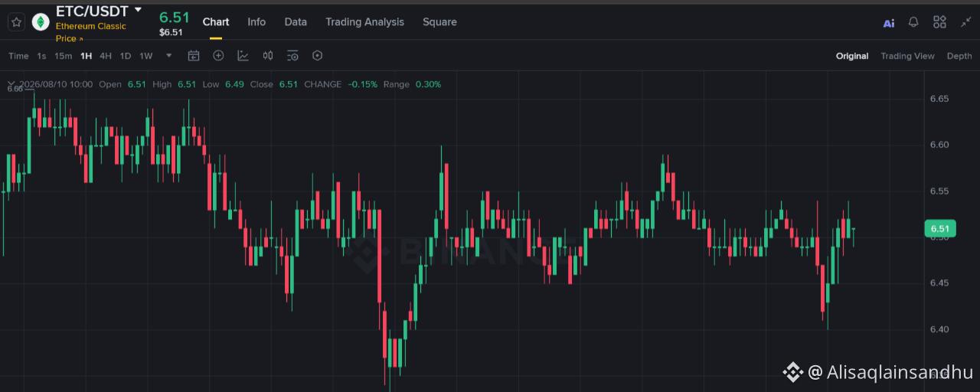Select the 1W interval
This screenshot has width=980, height=392.
(146, 56)
